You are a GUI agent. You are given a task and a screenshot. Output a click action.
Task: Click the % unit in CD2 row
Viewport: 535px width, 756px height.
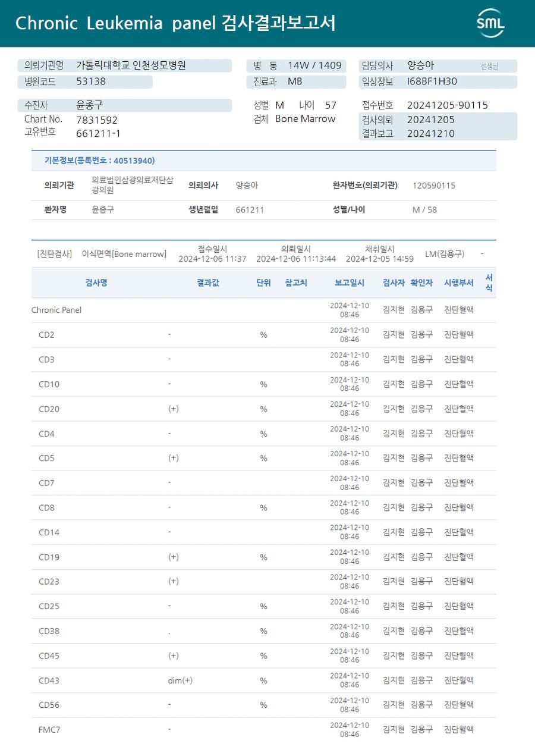coord(263,335)
